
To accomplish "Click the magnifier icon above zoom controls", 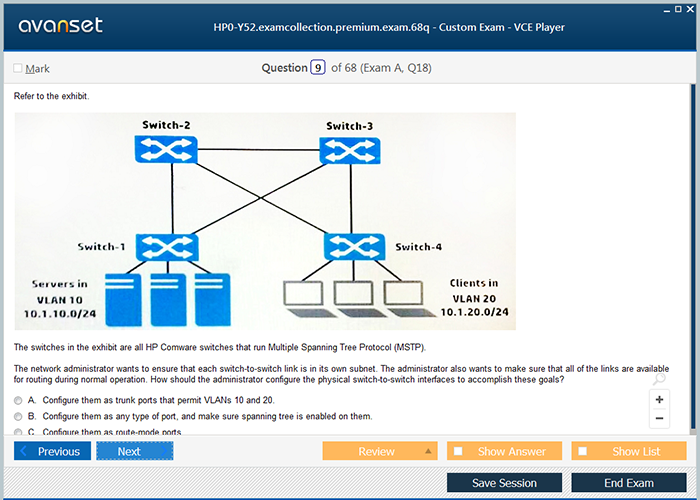I will [657, 379].
